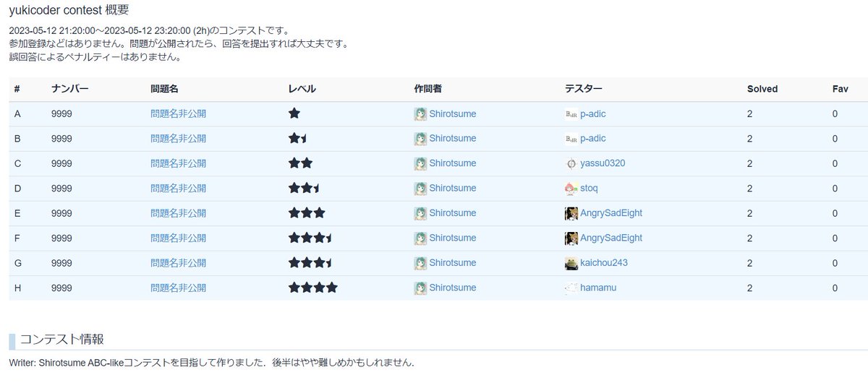Click kaichou243's avatar icon
Viewport: 868px width, 383px height.
pos(571,263)
